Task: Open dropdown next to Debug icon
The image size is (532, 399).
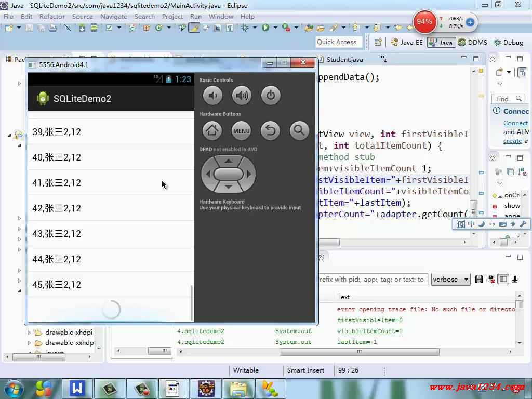Action: point(255,28)
